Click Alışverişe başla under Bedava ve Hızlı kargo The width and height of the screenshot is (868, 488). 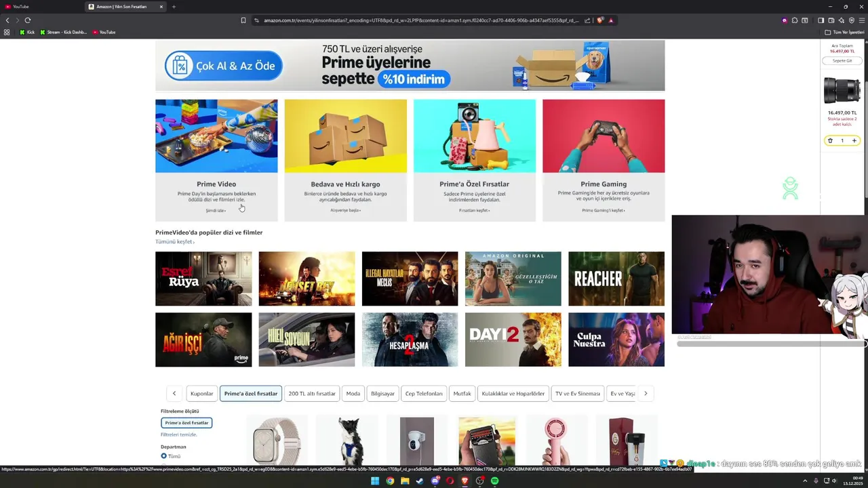point(345,210)
